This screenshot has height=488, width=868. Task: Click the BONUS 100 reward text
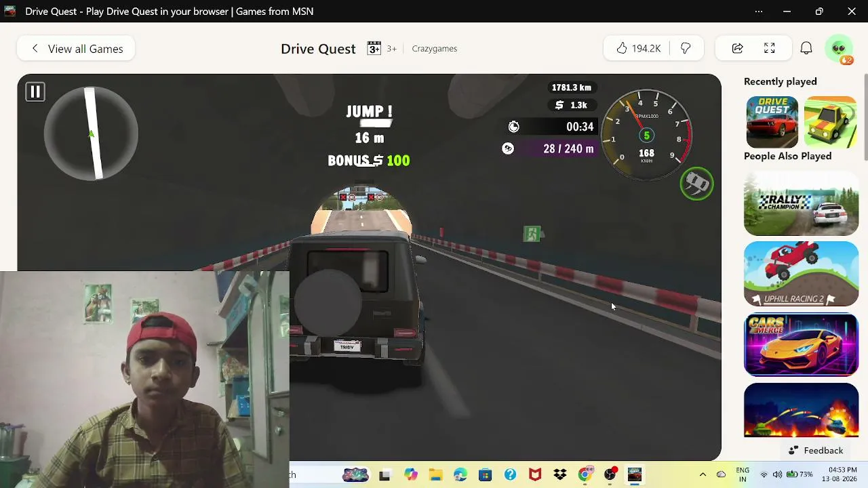point(369,161)
